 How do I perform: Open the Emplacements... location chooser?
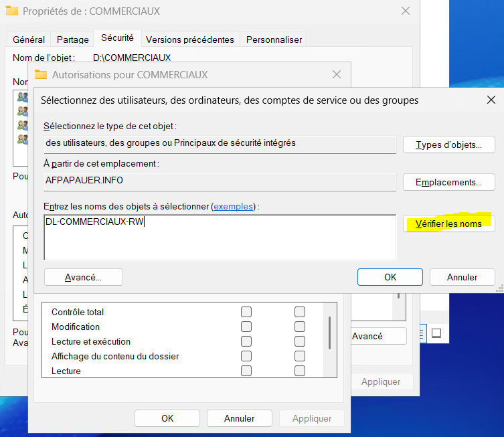click(448, 182)
